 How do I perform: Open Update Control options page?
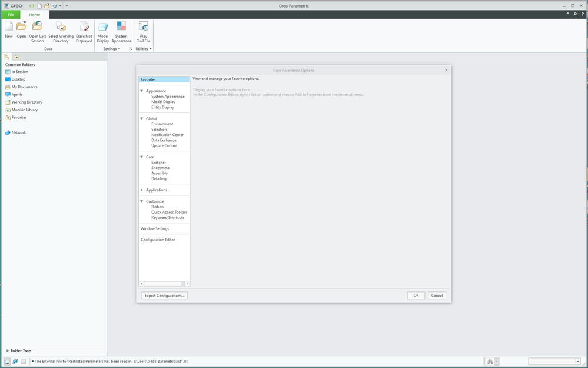(164, 145)
